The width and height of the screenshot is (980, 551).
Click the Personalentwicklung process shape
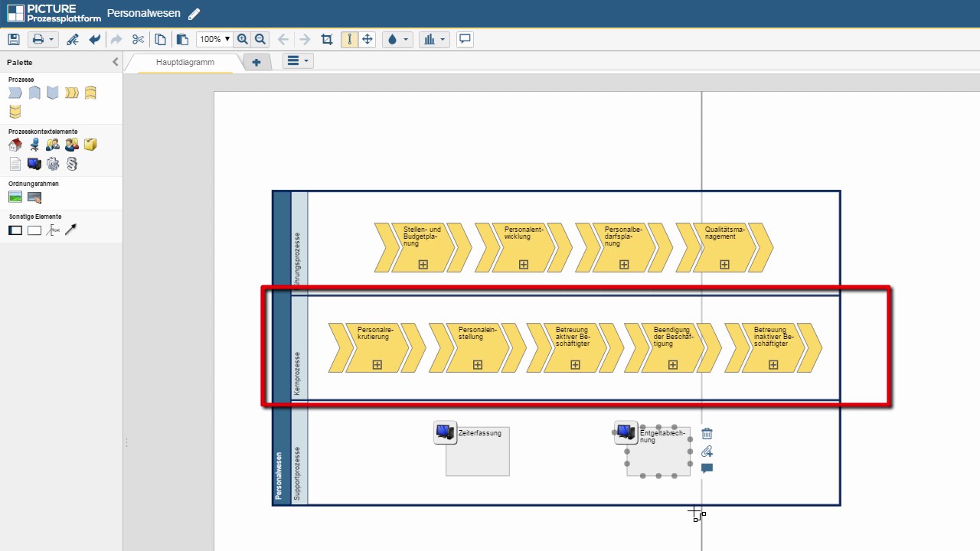pos(524,247)
